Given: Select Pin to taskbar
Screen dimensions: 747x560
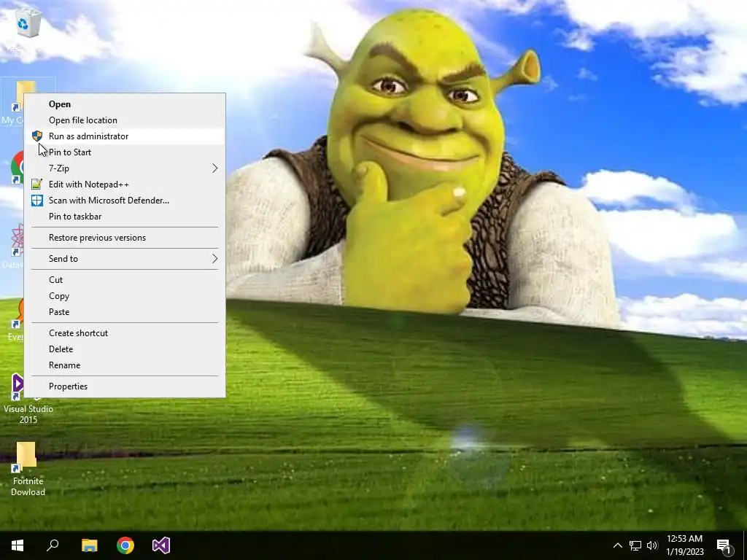Looking at the screenshot, I should (x=125, y=216).
